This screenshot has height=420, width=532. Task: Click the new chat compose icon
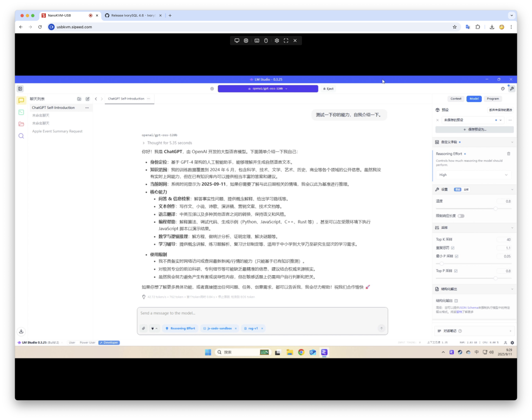pyautogui.click(x=88, y=99)
